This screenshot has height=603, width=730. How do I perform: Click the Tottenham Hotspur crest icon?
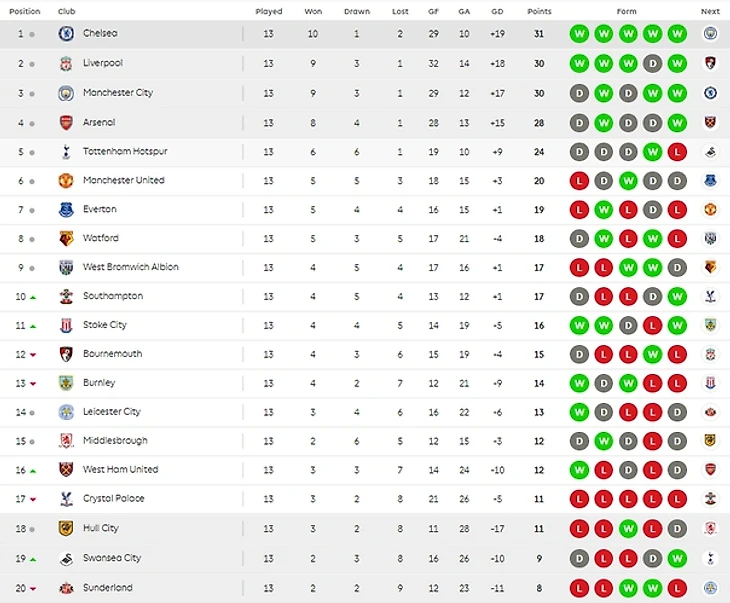(66, 152)
